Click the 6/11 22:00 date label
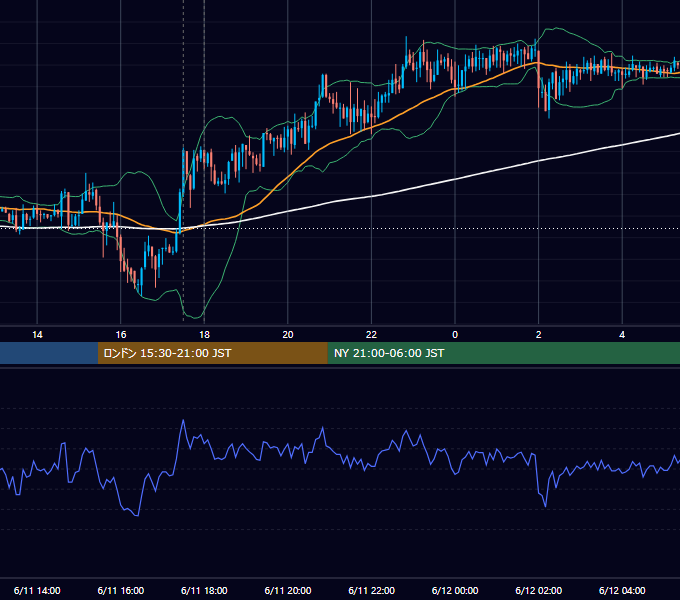The height and width of the screenshot is (600, 680). pos(371,590)
